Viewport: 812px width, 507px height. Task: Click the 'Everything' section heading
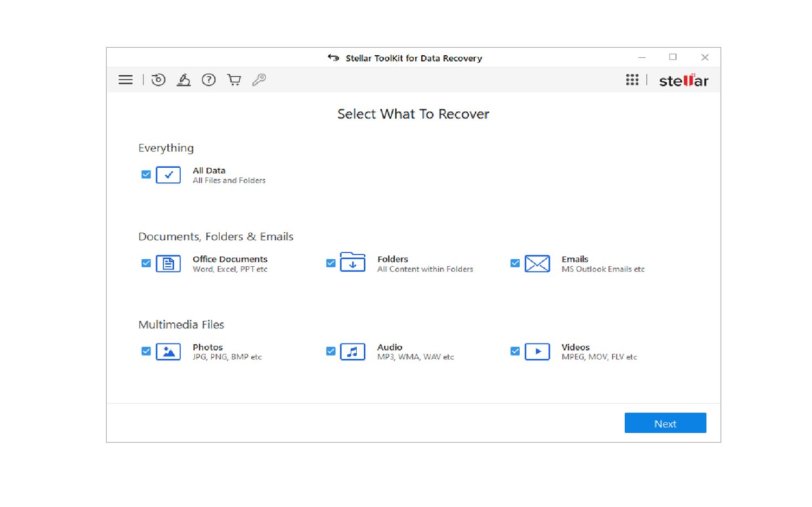pos(166,148)
